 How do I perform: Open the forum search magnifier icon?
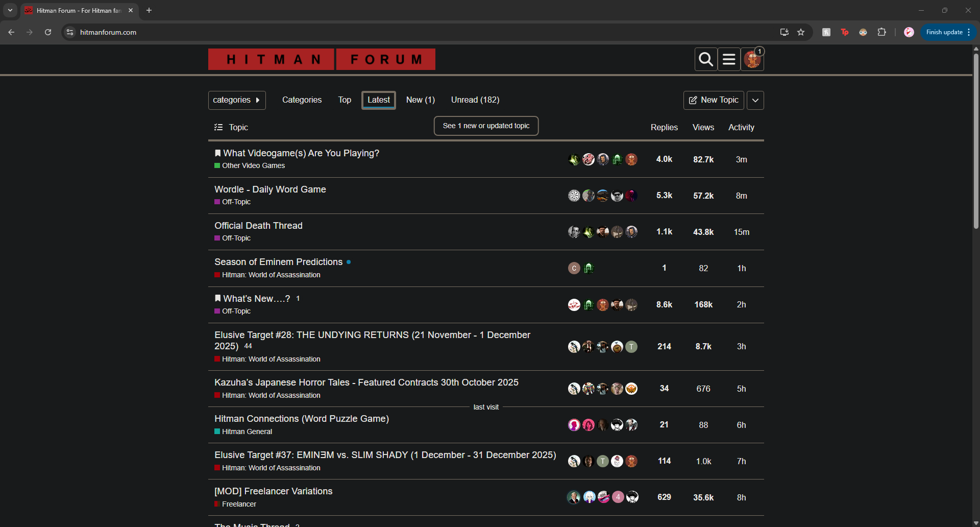coord(706,60)
